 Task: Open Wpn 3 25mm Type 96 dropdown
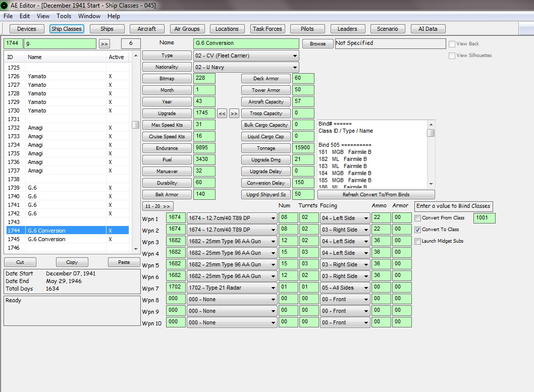232,241
